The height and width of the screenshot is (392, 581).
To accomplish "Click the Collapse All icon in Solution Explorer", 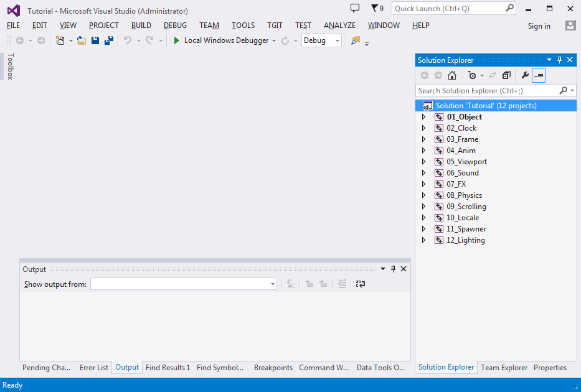I will 506,75.
